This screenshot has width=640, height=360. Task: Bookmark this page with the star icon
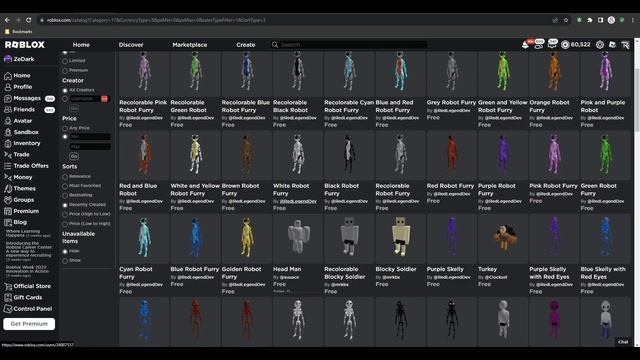coord(566,20)
